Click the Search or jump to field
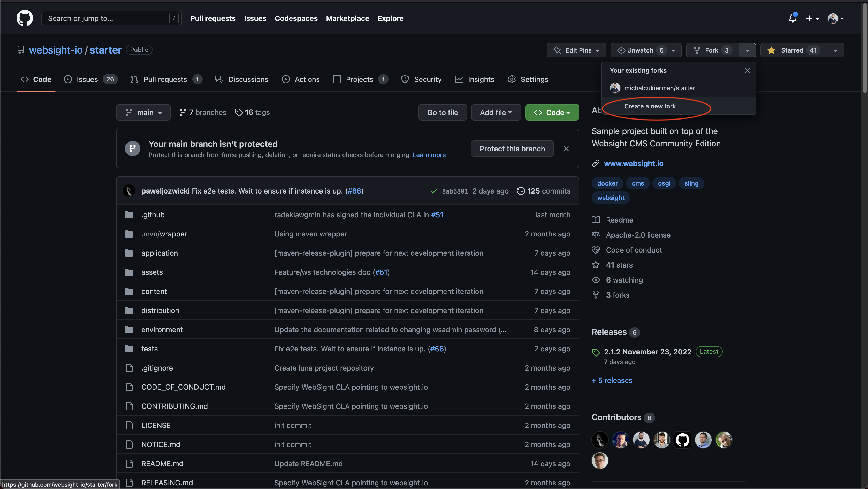This screenshot has height=489, width=868. (x=111, y=18)
